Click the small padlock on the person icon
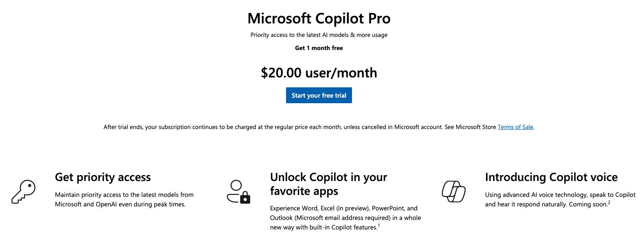This screenshot has height=237, width=644. point(245,198)
